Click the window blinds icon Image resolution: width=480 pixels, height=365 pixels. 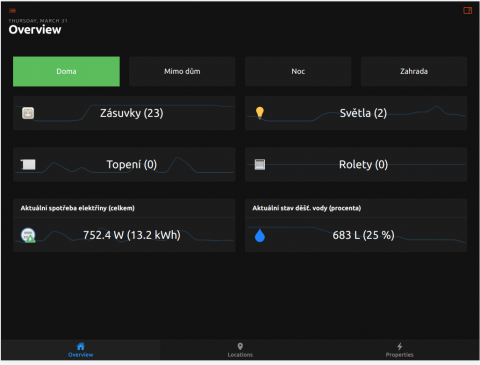[x=260, y=164]
